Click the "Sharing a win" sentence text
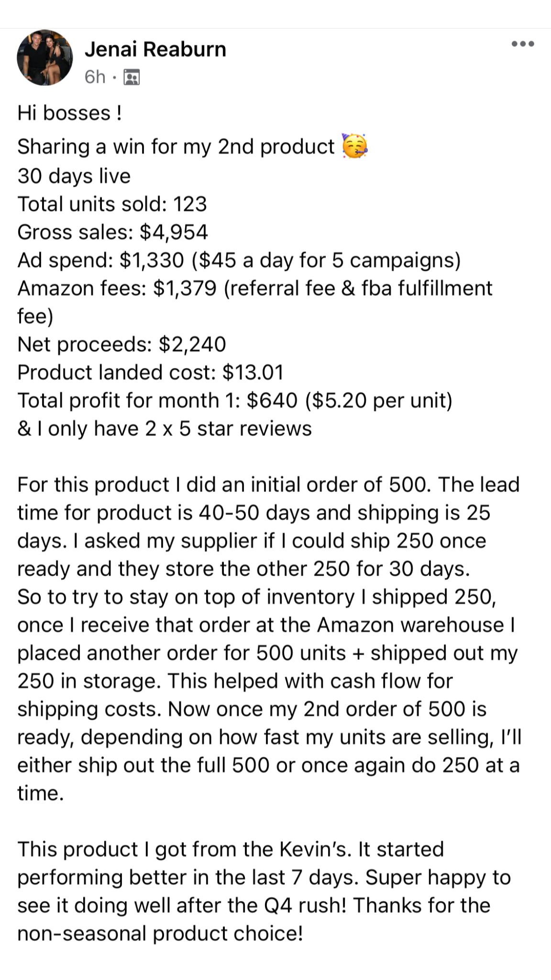 (x=176, y=147)
